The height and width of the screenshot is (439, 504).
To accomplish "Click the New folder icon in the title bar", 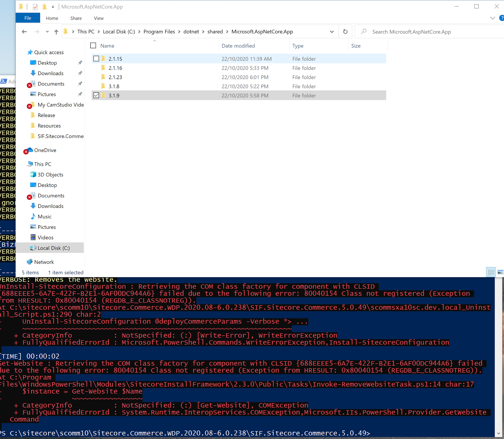I will pos(45,7).
